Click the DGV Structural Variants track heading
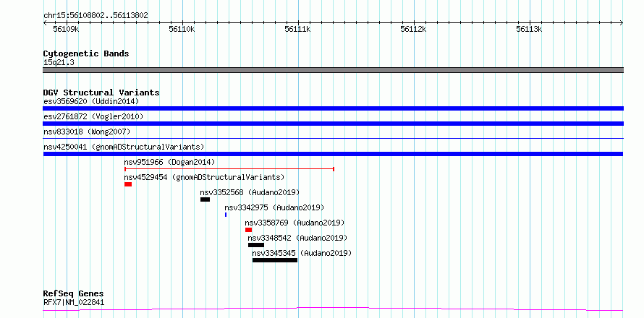Image resolution: width=644 pixels, height=318 pixels. [101, 93]
